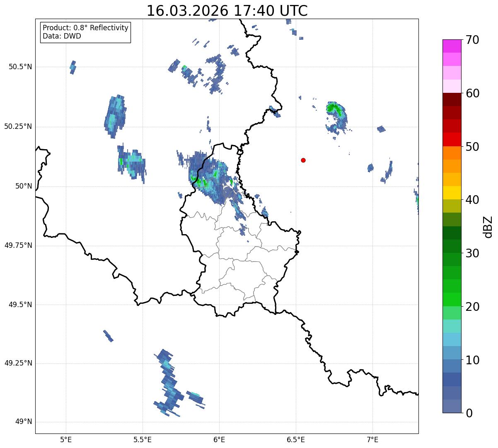
Task: Click the 49.5°N latitude label
Action: 20,305
